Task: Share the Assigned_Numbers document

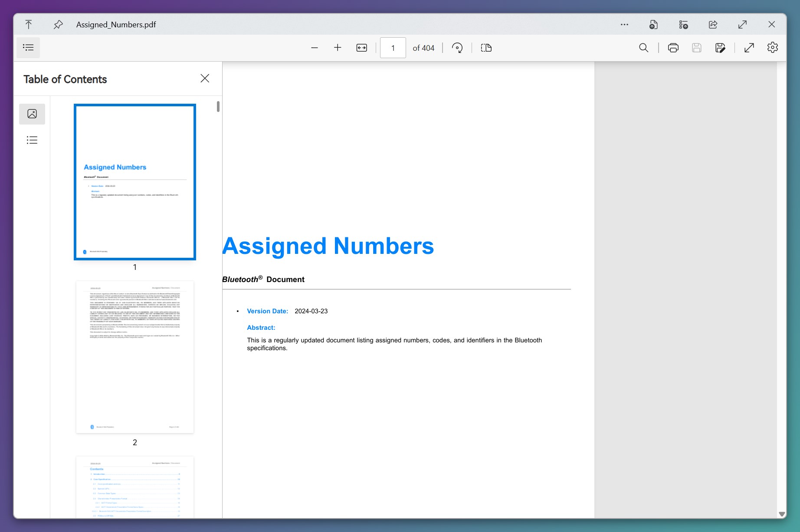Action: tap(713, 24)
